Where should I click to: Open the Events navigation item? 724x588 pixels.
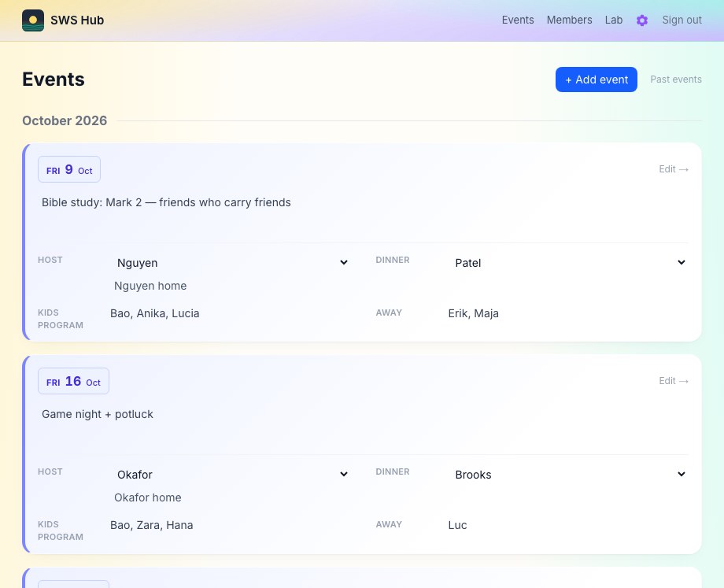(x=518, y=20)
